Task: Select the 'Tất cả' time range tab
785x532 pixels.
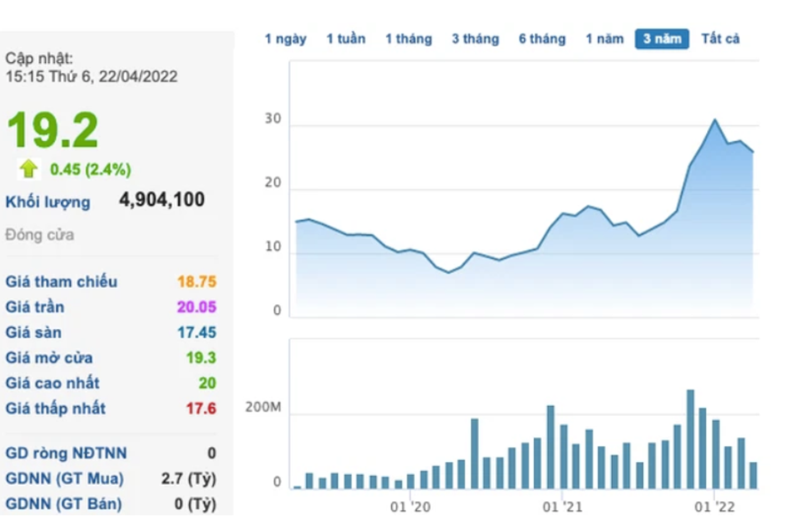Action: 720,39
